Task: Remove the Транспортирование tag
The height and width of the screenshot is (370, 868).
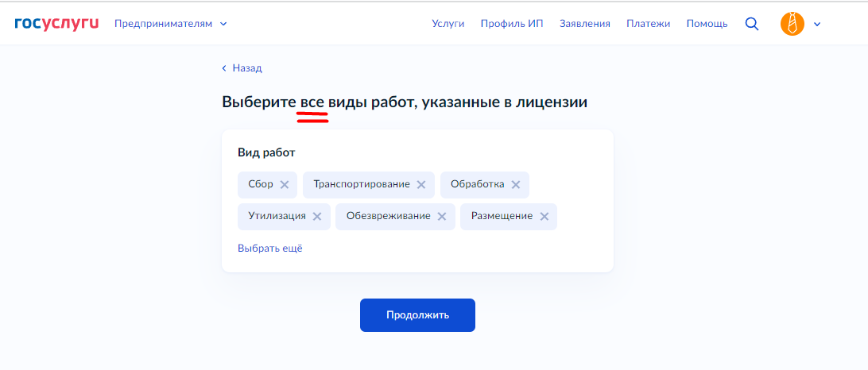Action: click(421, 185)
